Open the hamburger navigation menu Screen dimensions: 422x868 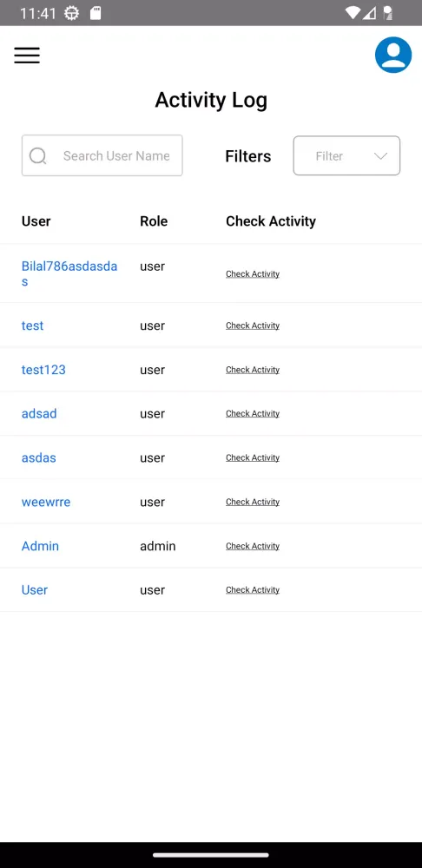coord(27,56)
